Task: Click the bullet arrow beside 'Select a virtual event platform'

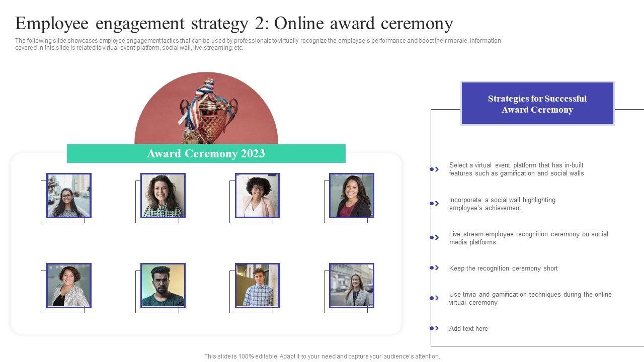Action: point(434,169)
